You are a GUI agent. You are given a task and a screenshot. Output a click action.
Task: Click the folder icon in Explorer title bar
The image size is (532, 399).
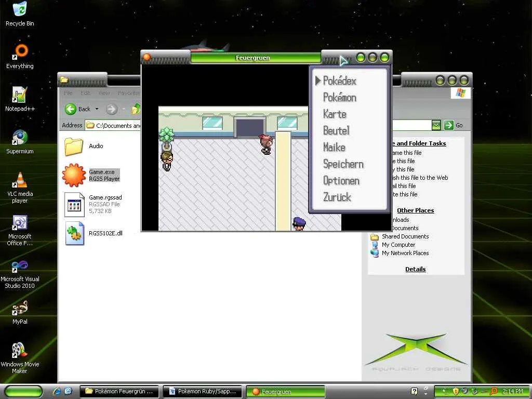[64, 80]
